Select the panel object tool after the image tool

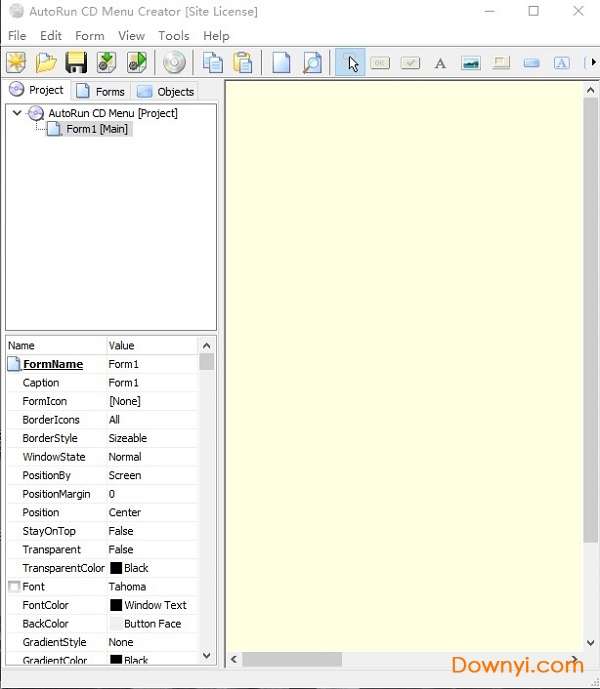pyautogui.click(x=501, y=63)
